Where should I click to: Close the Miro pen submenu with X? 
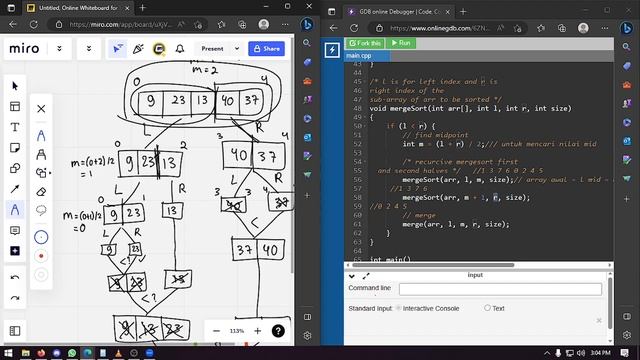pos(41,109)
